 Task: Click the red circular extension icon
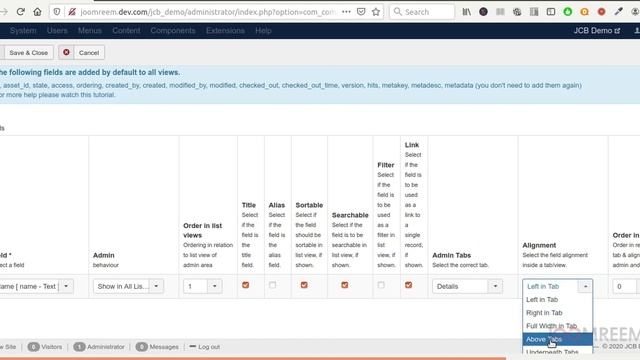click(601, 12)
